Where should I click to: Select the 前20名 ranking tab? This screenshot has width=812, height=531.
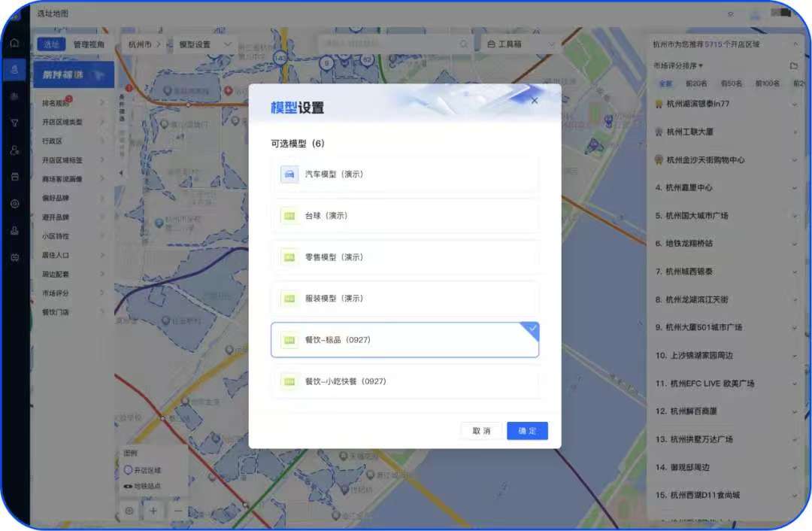tap(696, 83)
